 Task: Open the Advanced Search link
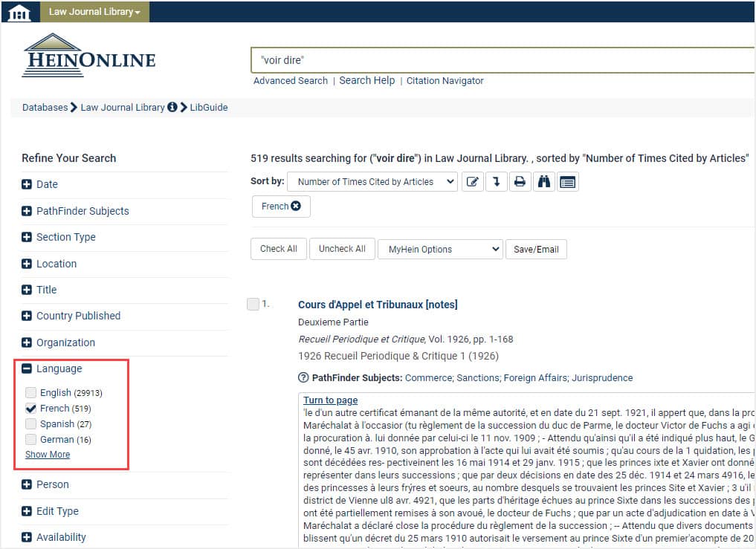(291, 80)
